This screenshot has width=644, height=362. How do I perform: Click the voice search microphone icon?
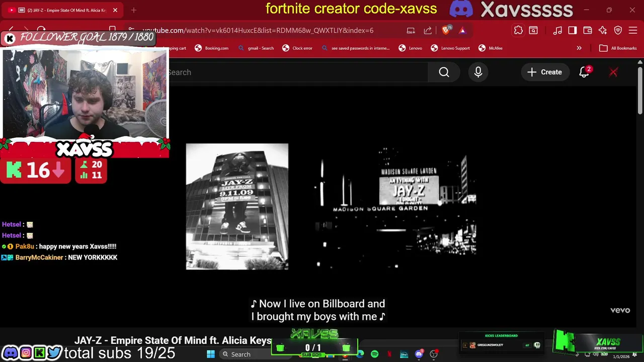coord(478,72)
